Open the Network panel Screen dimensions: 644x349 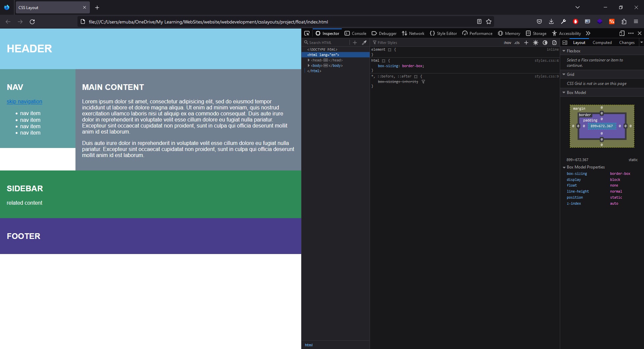(x=413, y=33)
